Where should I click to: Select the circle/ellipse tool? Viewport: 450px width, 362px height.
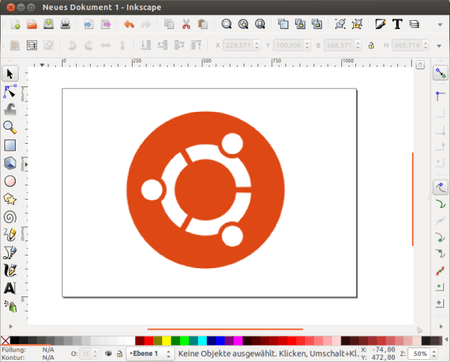click(x=10, y=181)
